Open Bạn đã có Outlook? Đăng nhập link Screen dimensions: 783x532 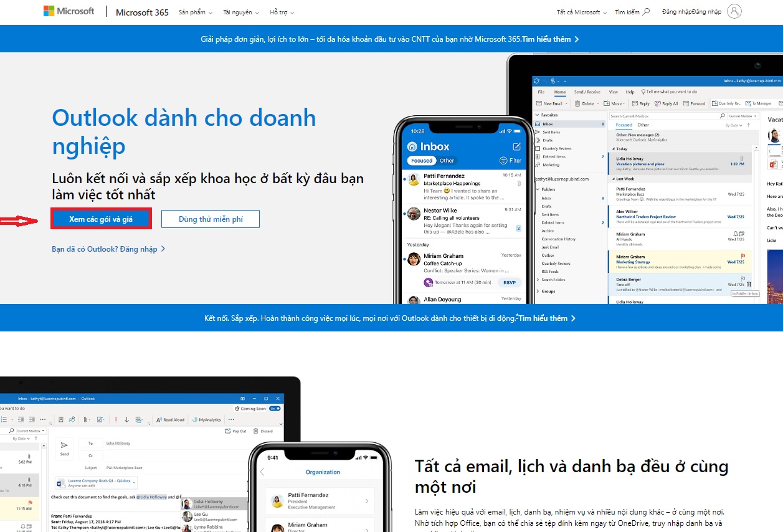pos(108,249)
